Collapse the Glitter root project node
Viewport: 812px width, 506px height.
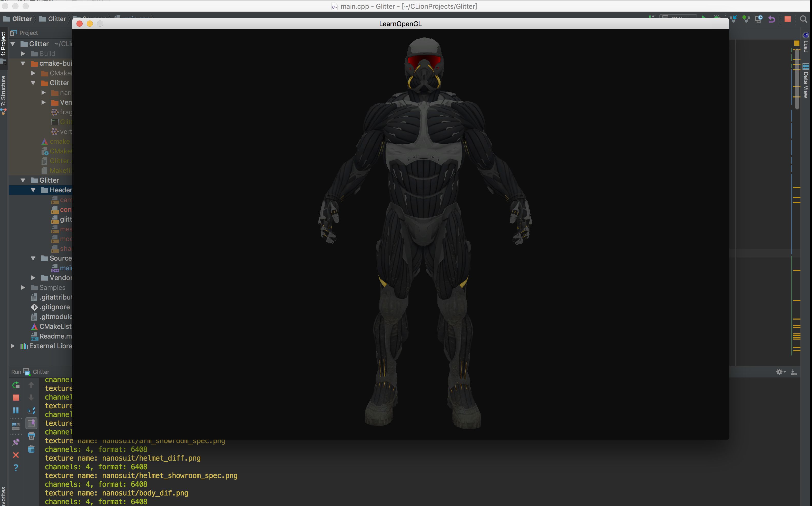click(13, 44)
